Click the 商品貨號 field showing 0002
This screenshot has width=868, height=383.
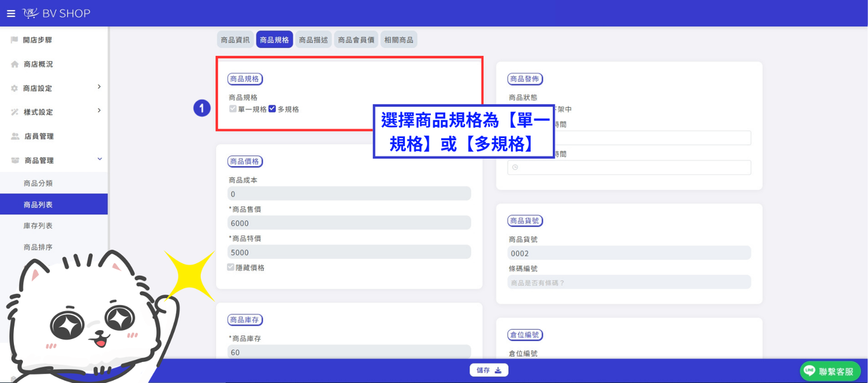tap(629, 253)
